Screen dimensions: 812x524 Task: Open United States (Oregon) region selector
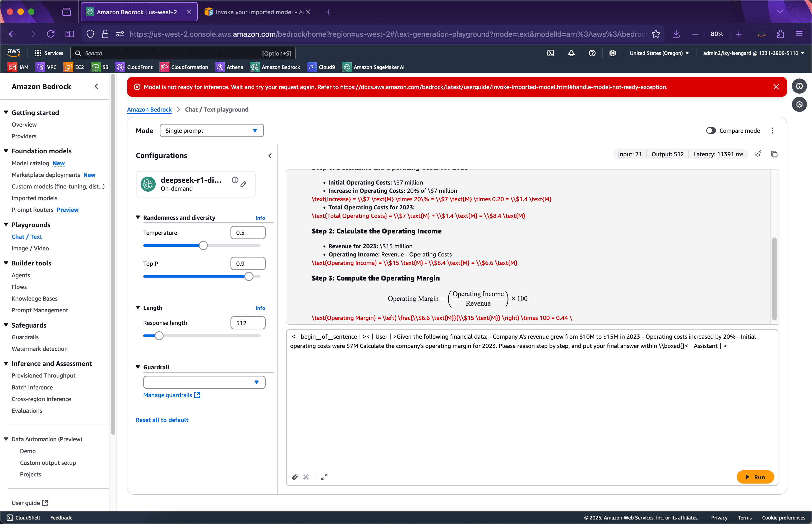pos(659,53)
